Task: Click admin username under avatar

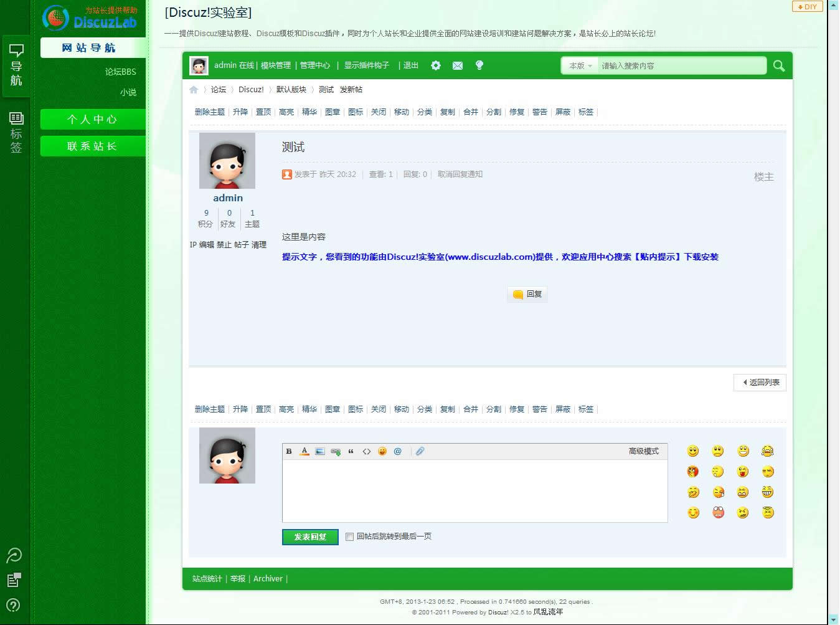Action: (x=228, y=198)
